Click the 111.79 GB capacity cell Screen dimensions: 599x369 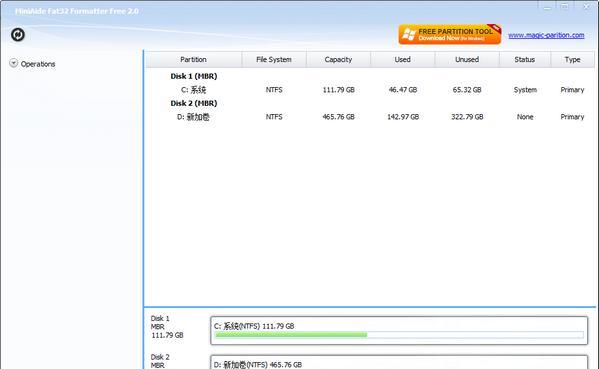tap(338, 90)
